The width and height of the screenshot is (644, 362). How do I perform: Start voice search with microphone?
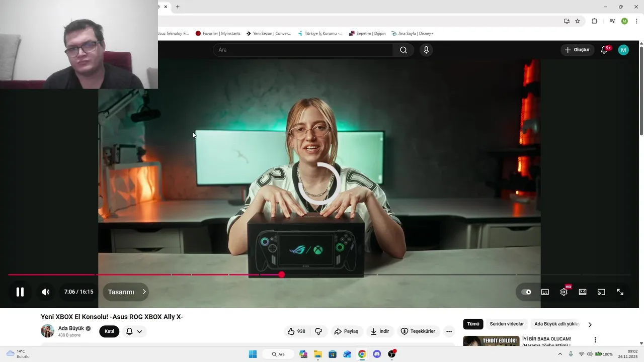[426, 50]
